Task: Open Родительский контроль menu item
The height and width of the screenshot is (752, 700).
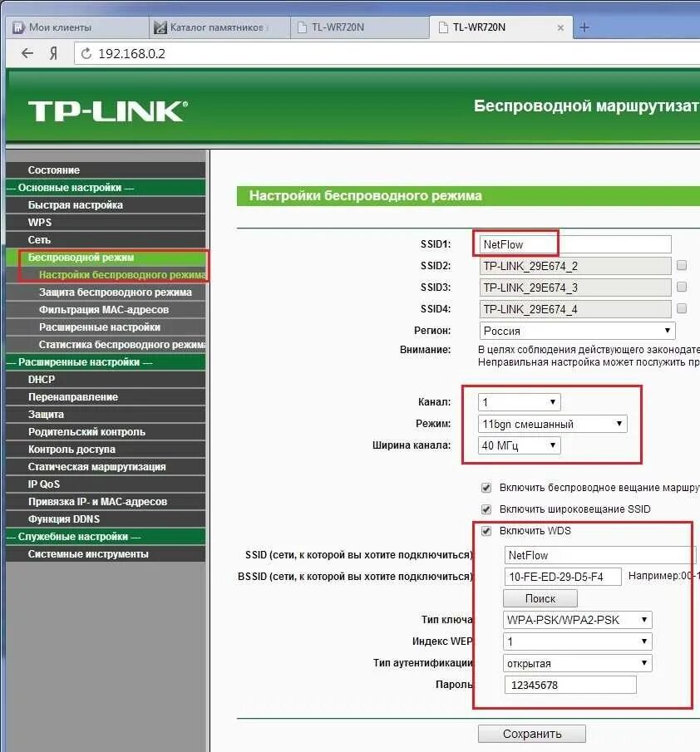Action: tap(106, 431)
